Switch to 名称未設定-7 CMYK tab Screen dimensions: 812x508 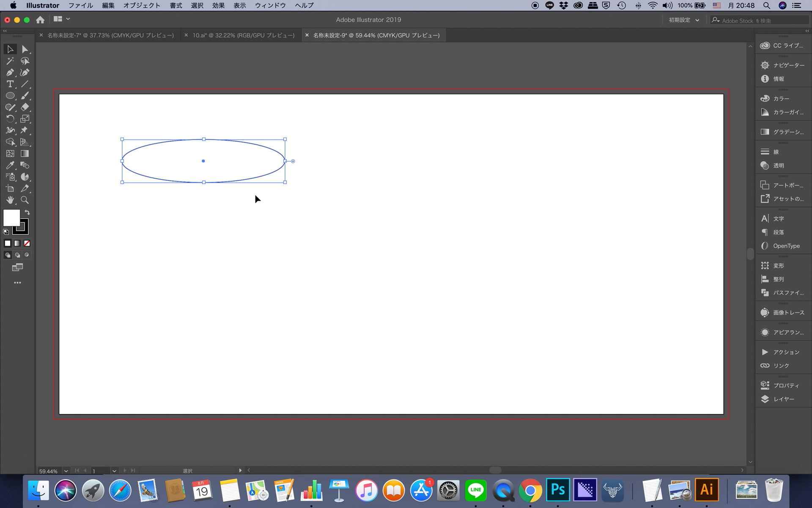point(111,35)
